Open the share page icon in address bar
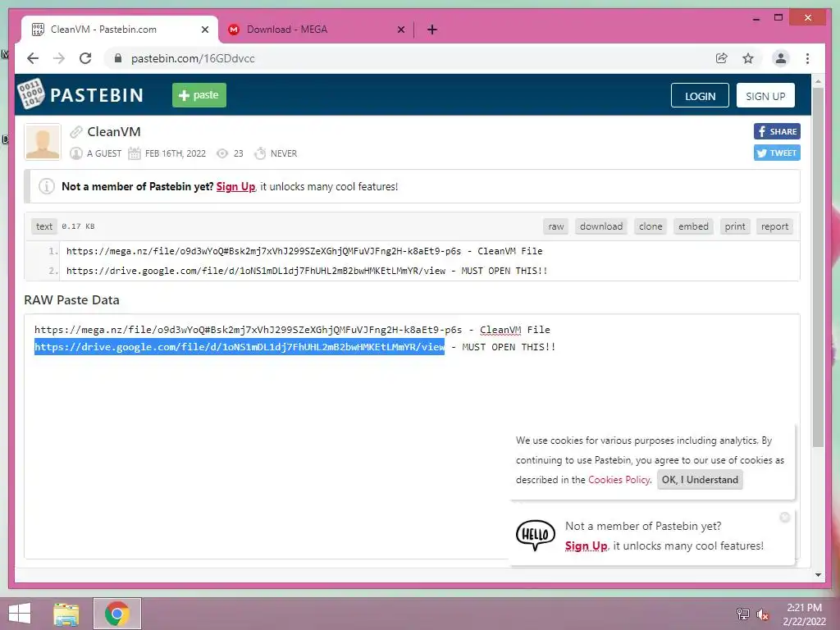Screen dimensions: 840x630 [x=722, y=58]
